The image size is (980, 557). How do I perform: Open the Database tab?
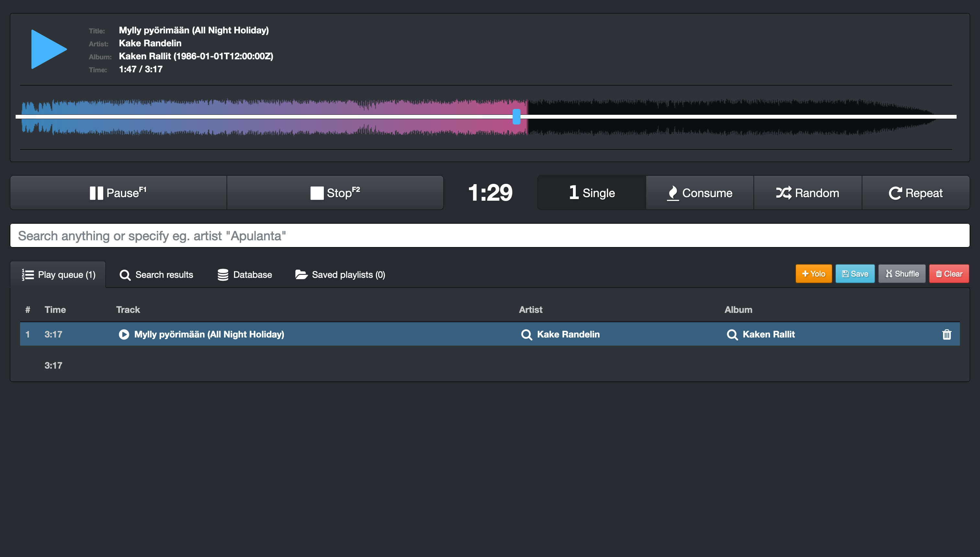click(x=245, y=275)
